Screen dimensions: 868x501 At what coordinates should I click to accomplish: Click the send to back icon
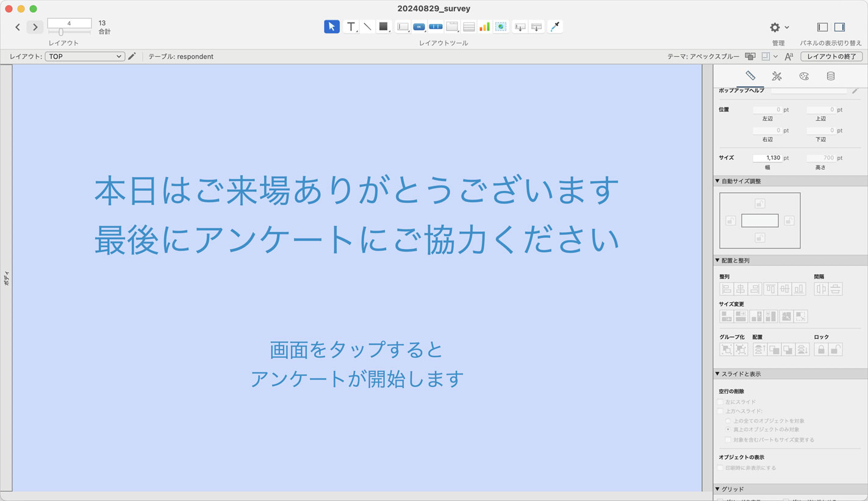tap(803, 350)
